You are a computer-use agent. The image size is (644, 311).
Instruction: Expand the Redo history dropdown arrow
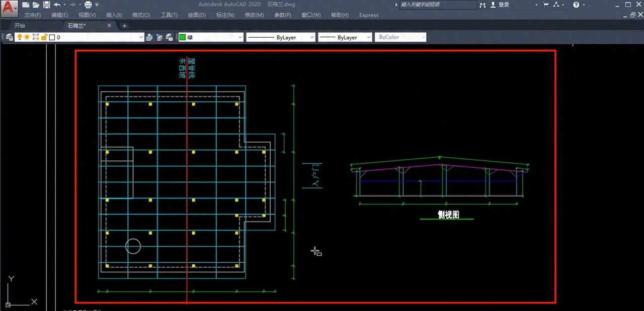point(79,5)
